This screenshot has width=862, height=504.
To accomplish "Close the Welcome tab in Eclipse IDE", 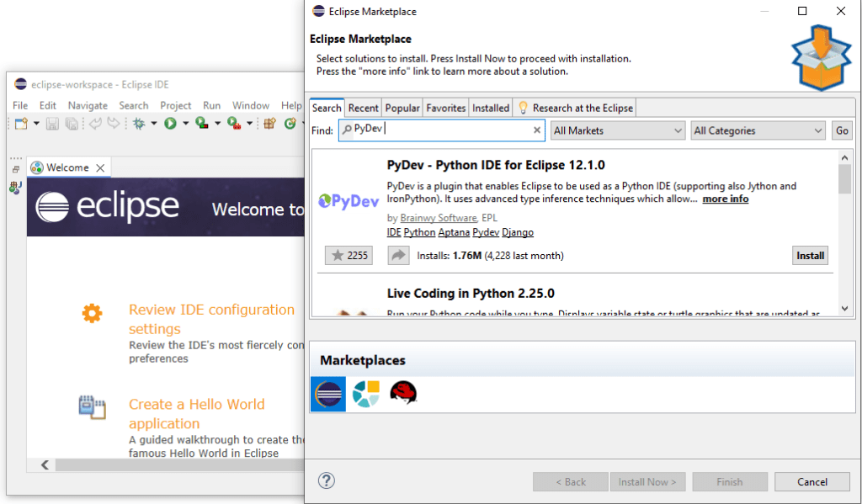I will coord(100,167).
